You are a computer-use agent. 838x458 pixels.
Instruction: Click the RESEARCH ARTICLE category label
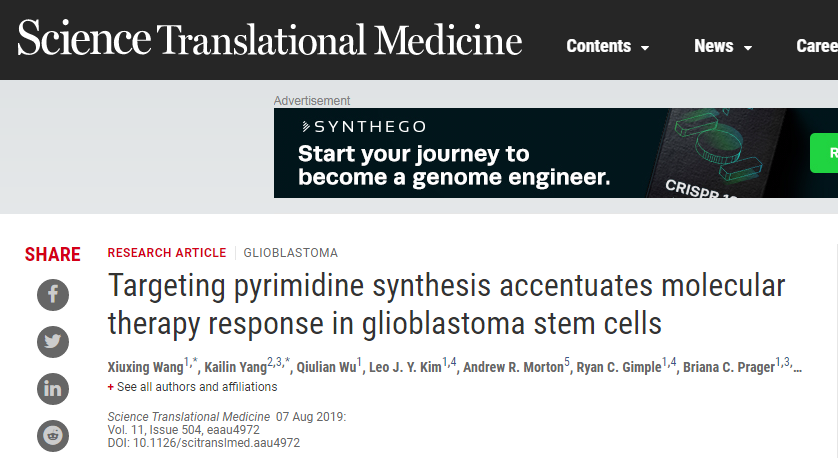[167, 253]
